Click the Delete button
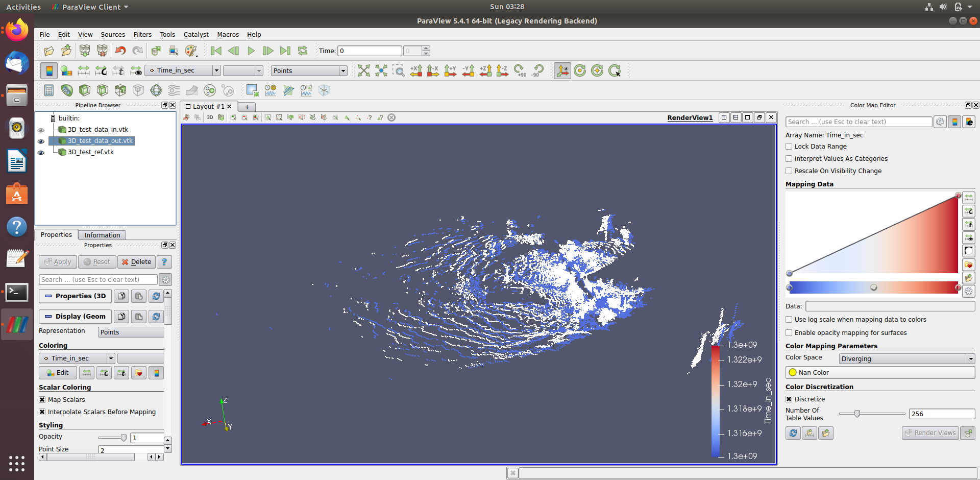The image size is (980, 480). coord(136,262)
